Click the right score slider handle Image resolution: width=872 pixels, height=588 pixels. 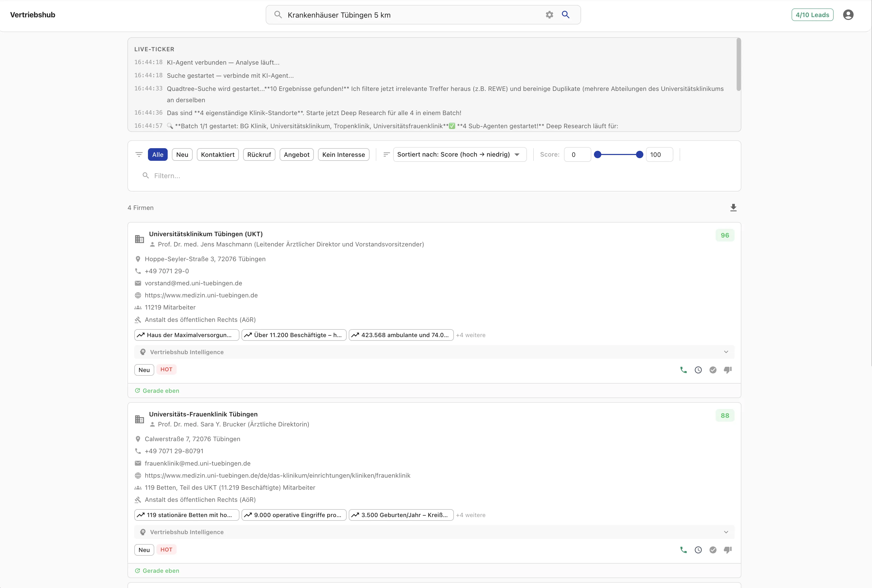pos(639,154)
